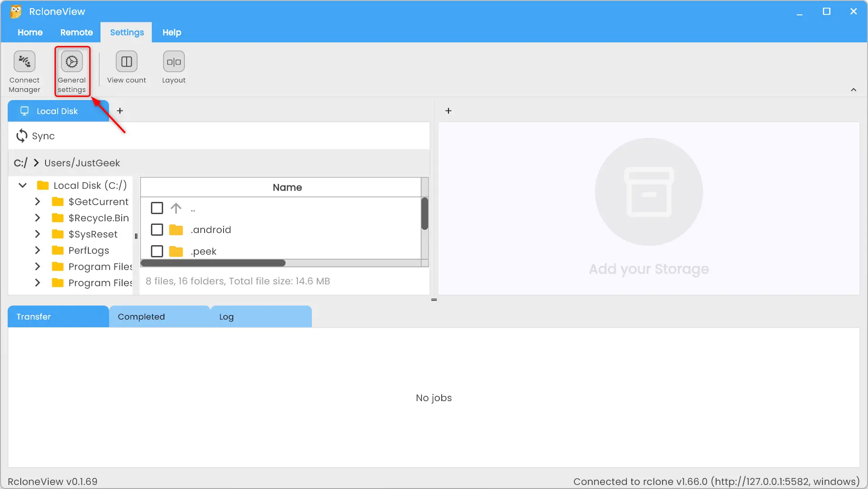Expand the $Recycle.Bin folder
This screenshot has height=489, width=868.
point(37,218)
